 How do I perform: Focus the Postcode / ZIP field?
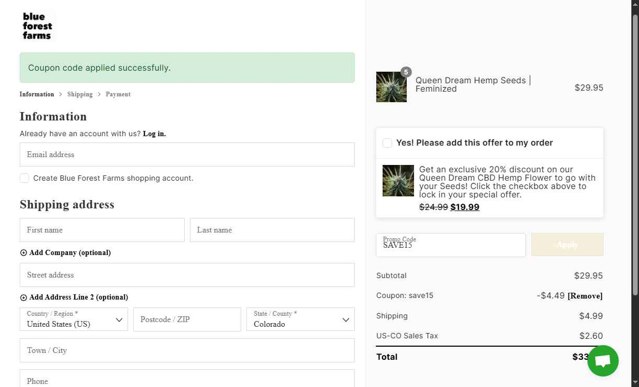coord(187,319)
